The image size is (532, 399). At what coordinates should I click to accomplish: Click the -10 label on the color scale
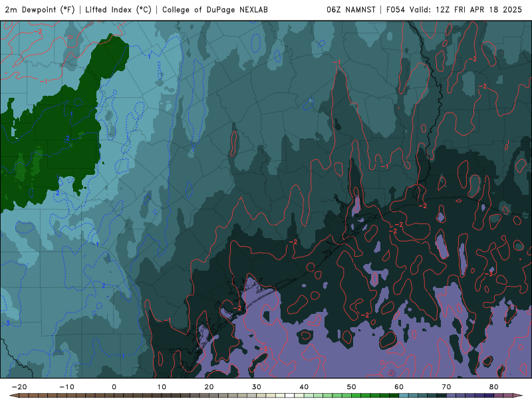click(66, 387)
